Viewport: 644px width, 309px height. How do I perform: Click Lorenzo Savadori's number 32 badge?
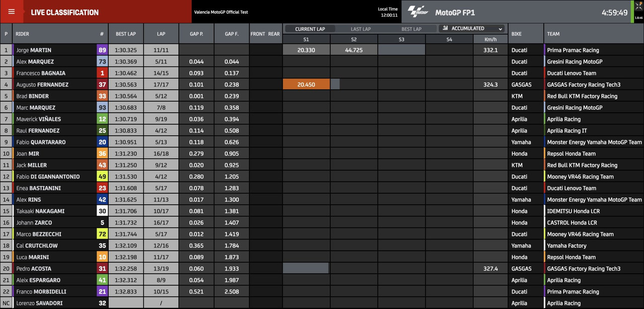click(x=102, y=303)
